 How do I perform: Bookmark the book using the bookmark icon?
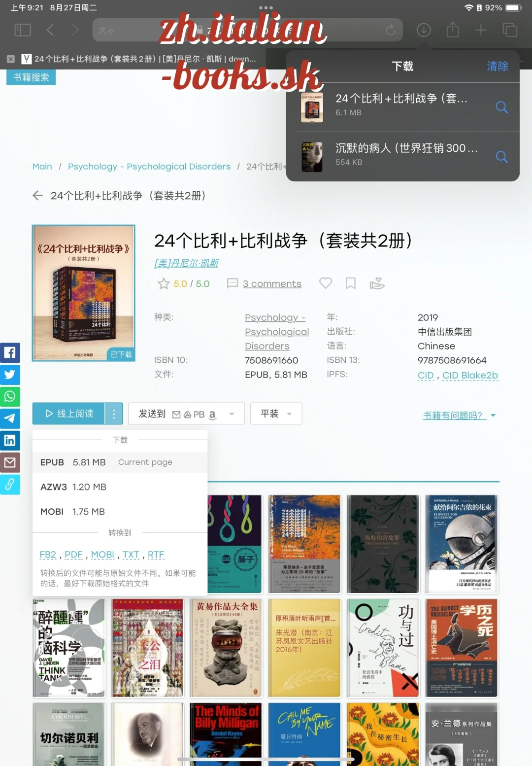351,283
